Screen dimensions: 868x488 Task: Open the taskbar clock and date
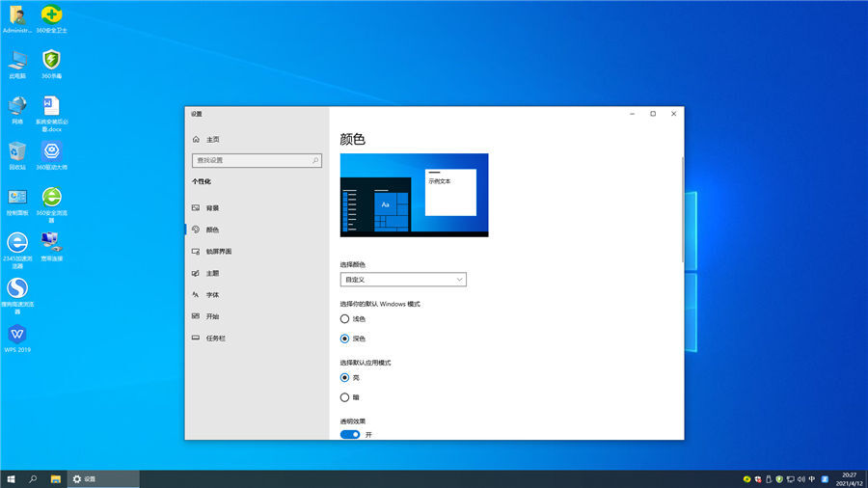(x=849, y=479)
